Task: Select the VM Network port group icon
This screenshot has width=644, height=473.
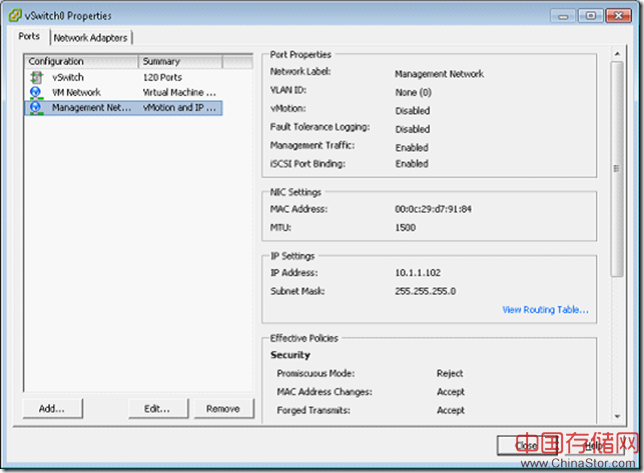Action: pyautogui.click(x=36, y=92)
